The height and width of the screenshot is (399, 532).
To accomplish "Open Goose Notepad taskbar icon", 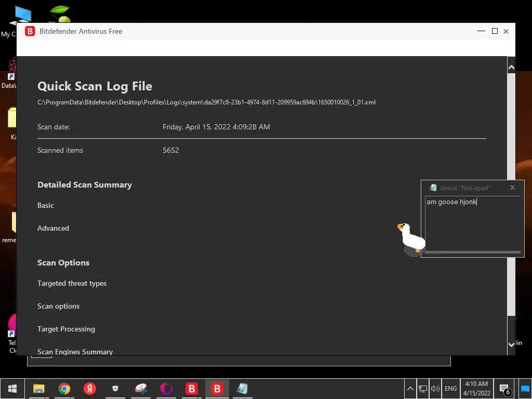I will pyautogui.click(x=242, y=389).
